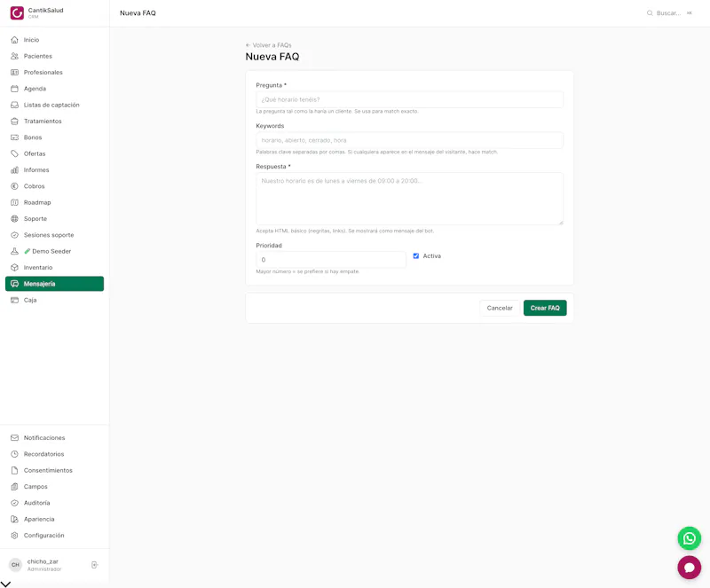Click the CH avatar circle
This screenshot has width=710, height=588.
(x=15, y=565)
